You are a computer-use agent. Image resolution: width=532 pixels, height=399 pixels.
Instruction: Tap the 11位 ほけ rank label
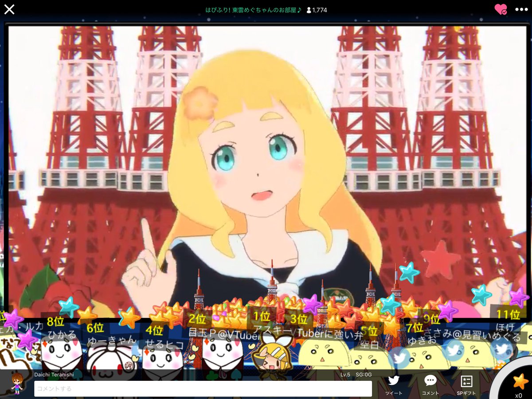pyautogui.click(x=508, y=315)
